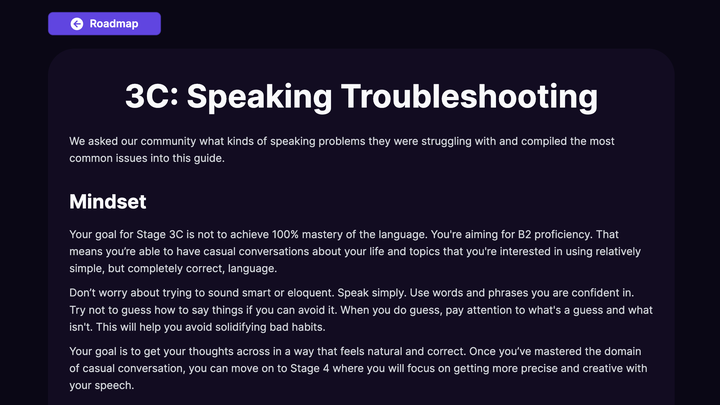Click the paragraph starting "Don't worry about trying"

(x=360, y=310)
